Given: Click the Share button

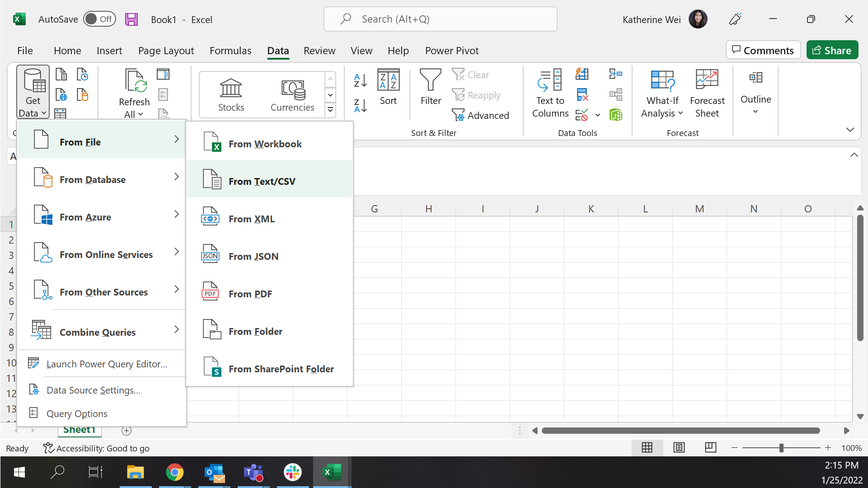Looking at the screenshot, I should (x=831, y=51).
